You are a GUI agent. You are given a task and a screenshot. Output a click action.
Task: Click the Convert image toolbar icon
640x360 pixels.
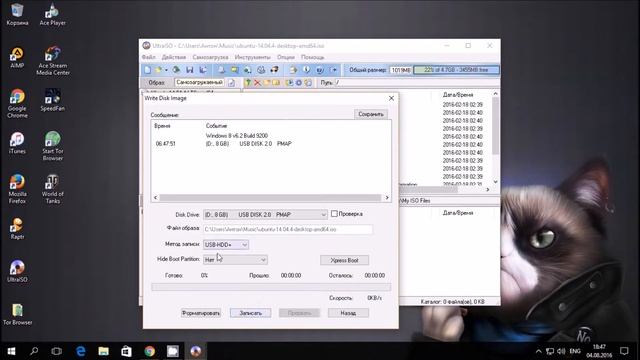click(247, 70)
